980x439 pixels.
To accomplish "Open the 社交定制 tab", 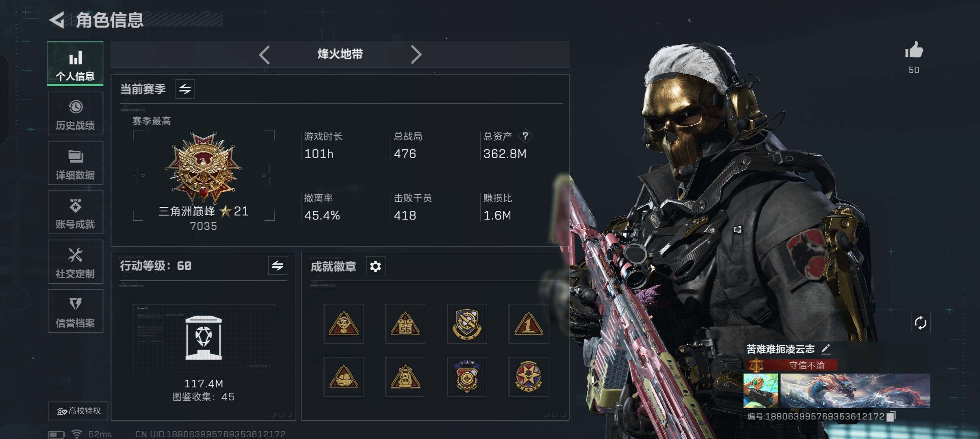I will pyautogui.click(x=75, y=262).
